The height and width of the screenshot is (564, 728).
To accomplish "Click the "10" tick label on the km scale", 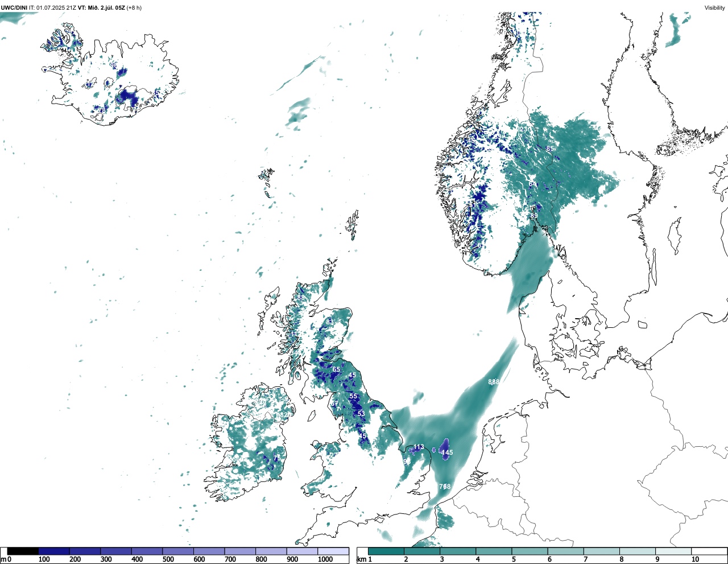I will tap(695, 559).
